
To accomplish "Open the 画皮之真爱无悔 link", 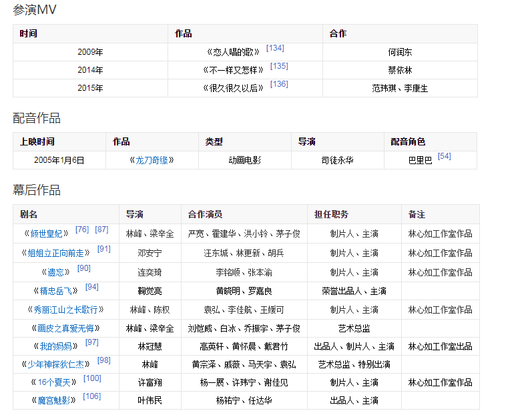I will [x=65, y=328].
